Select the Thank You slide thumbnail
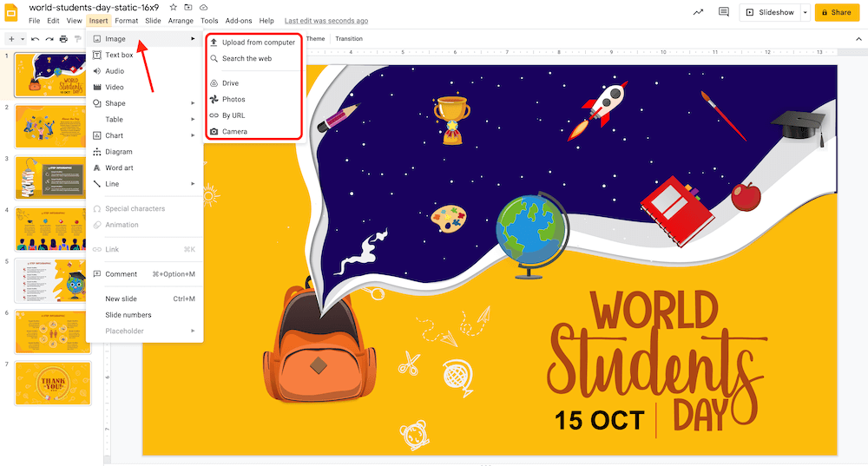This screenshot has height=466, width=868. (x=52, y=383)
